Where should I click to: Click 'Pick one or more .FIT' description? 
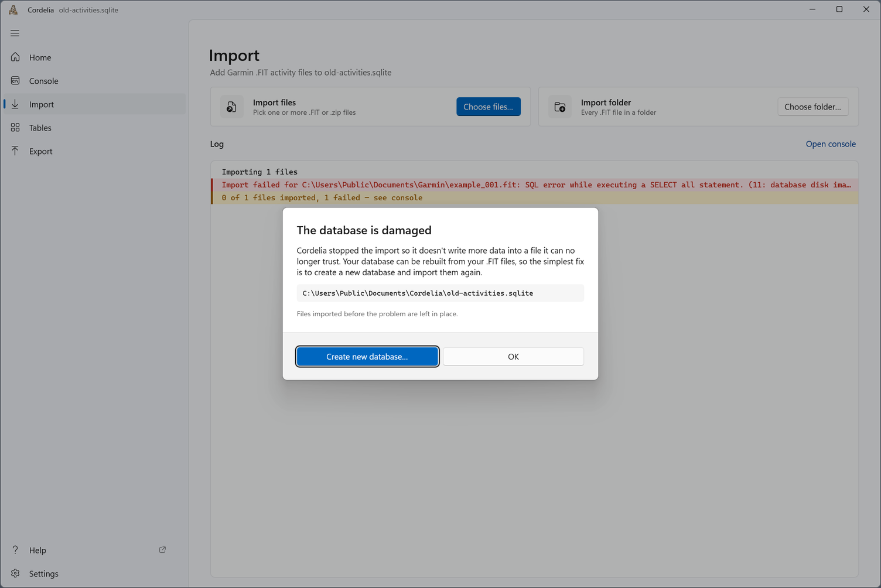305,112
